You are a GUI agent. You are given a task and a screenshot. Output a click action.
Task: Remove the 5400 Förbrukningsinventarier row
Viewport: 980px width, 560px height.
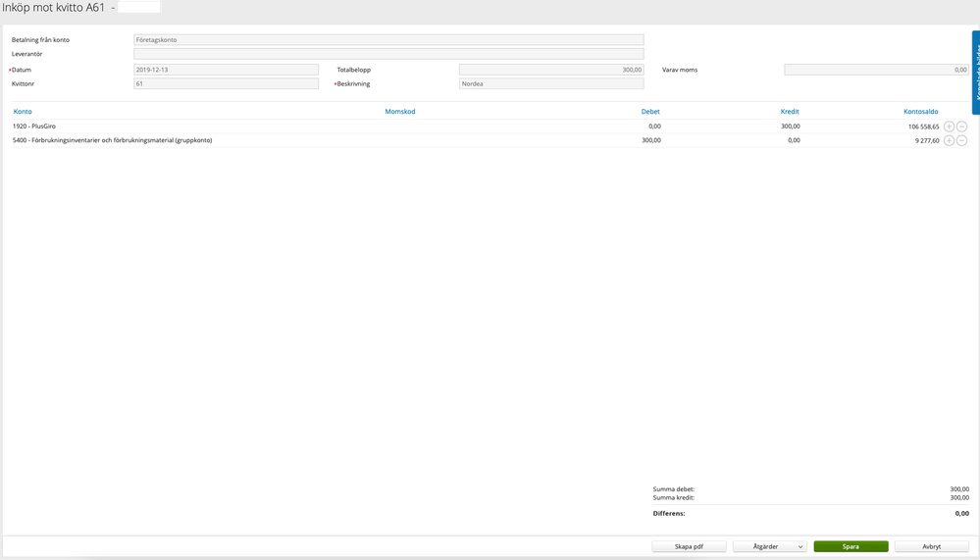[x=961, y=140]
